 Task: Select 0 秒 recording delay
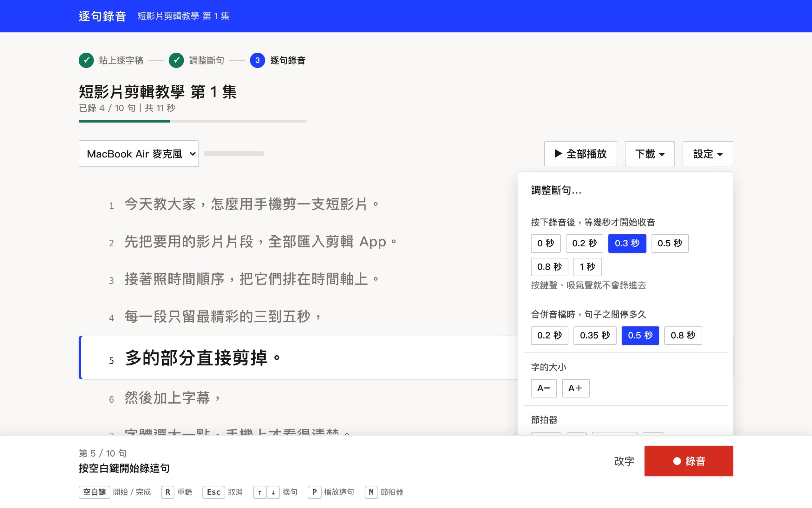click(x=546, y=243)
